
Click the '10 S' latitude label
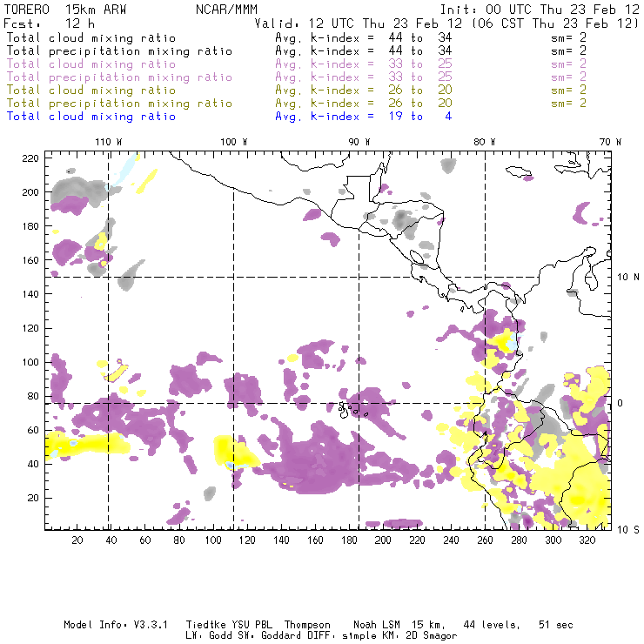tap(628, 530)
